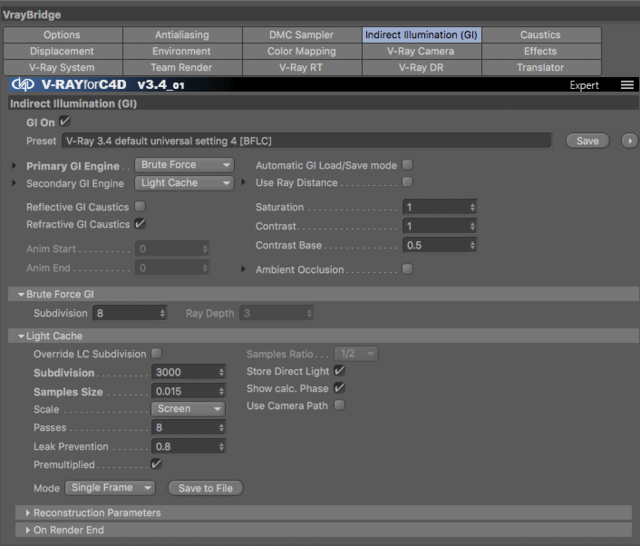The height and width of the screenshot is (546, 640).
Task: Collapse the Light Cache section
Action: click(x=21, y=336)
